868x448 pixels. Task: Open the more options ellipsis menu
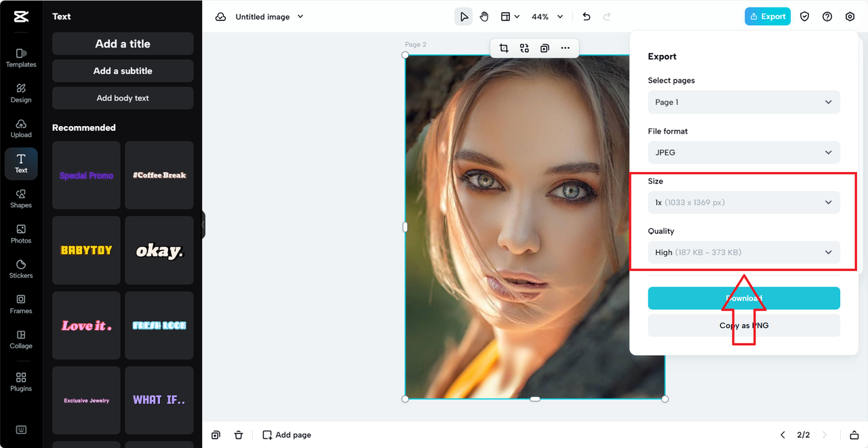pos(565,48)
